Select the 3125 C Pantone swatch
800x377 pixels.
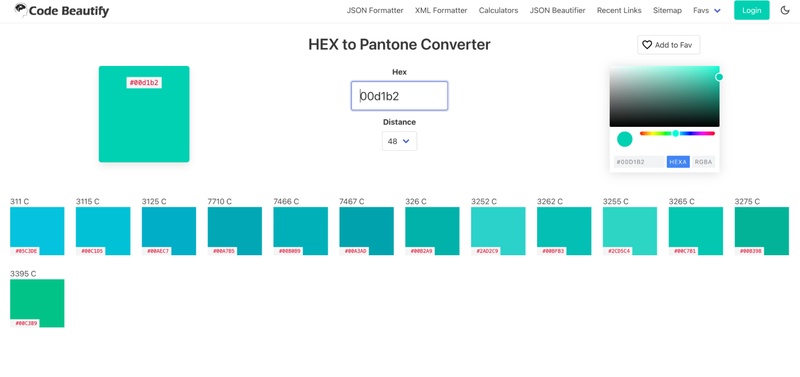[169, 231]
